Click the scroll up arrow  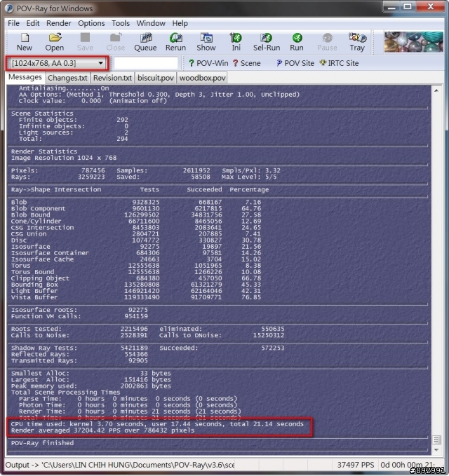pyautogui.click(x=436, y=90)
